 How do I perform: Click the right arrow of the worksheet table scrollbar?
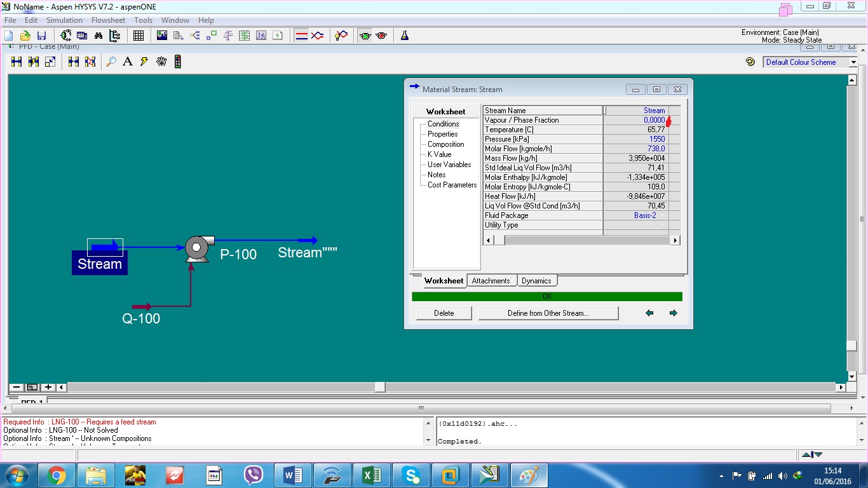click(675, 240)
